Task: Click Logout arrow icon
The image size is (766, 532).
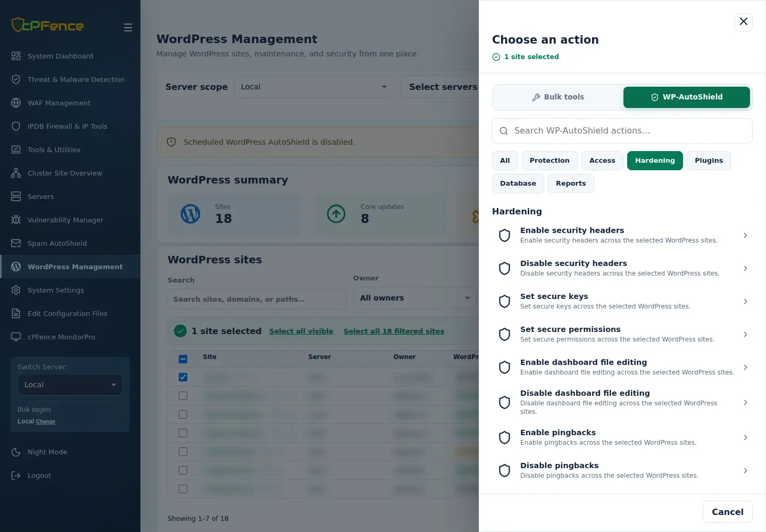Action: [x=16, y=475]
